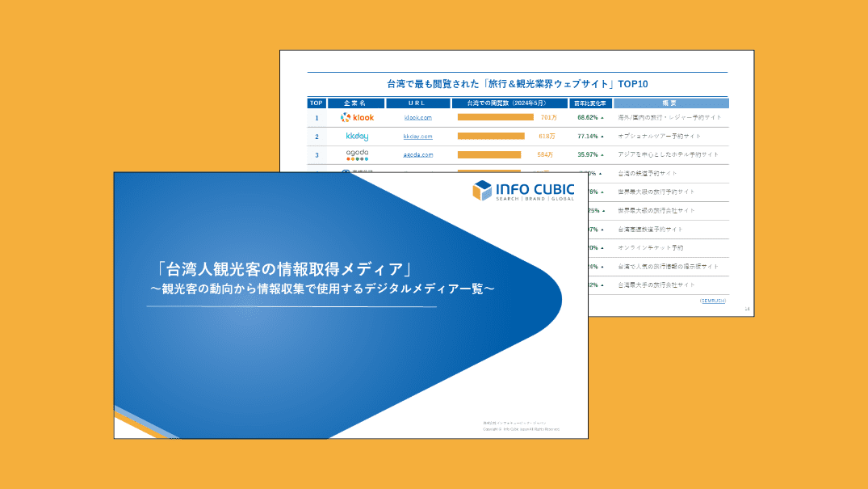868x489 pixels.
Task: Click the 台湾での閲覧数（2024年5月）column header
Action: (x=509, y=103)
